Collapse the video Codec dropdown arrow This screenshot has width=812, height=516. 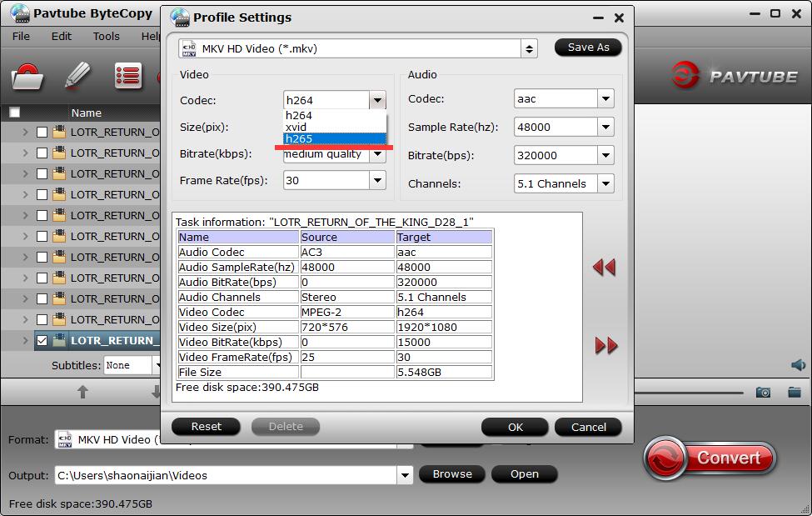[x=377, y=99]
